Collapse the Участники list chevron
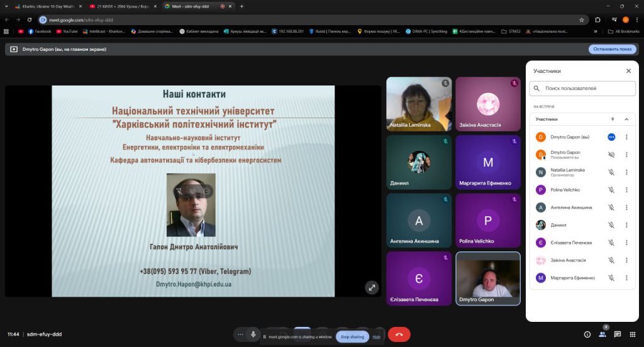The width and height of the screenshot is (644, 347). (626, 119)
